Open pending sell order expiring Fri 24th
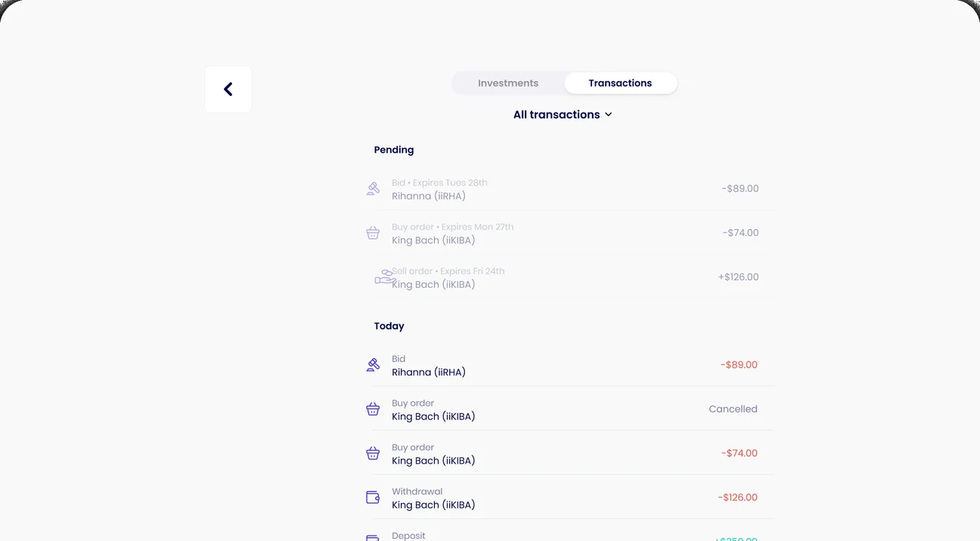The width and height of the screenshot is (980, 541). coord(570,277)
